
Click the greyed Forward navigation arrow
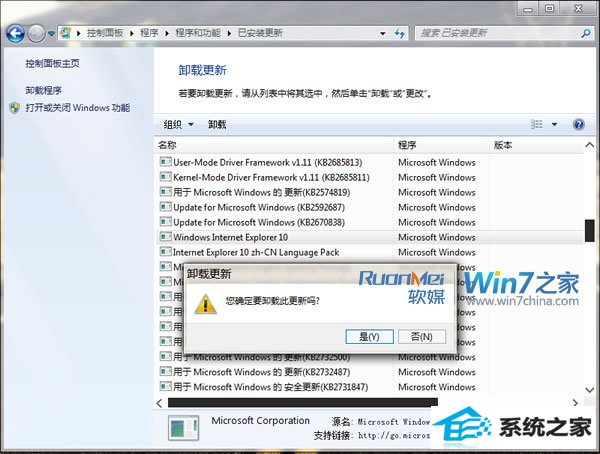(36, 33)
